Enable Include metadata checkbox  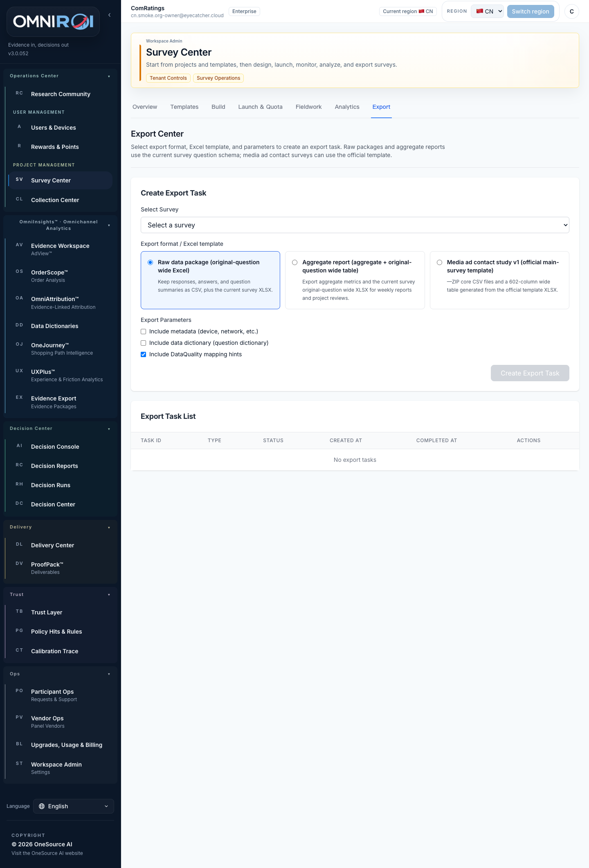(143, 332)
